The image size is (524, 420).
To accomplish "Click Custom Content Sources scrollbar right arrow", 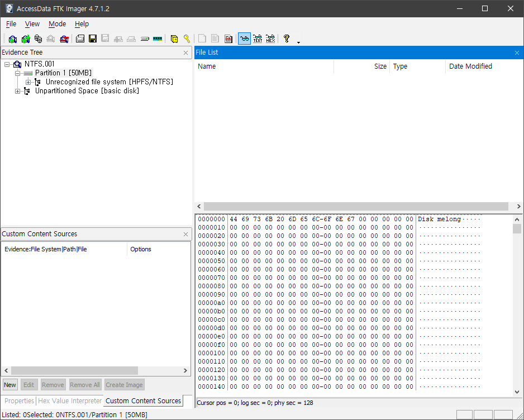I will pos(185,370).
